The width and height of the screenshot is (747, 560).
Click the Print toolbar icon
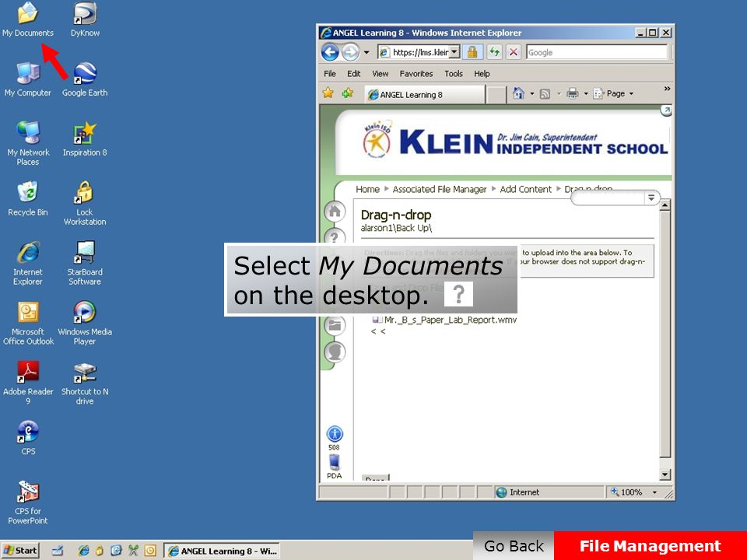(572, 94)
